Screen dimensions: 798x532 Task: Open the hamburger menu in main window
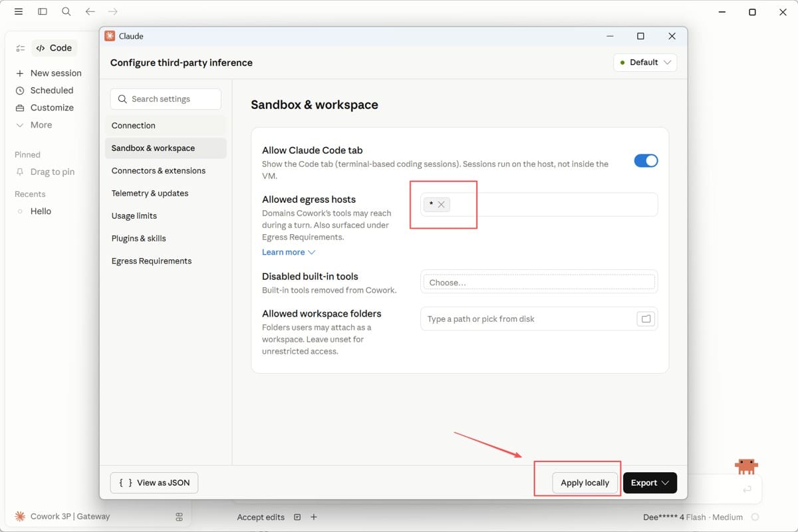pyautogui.click(x=19, y=11)
